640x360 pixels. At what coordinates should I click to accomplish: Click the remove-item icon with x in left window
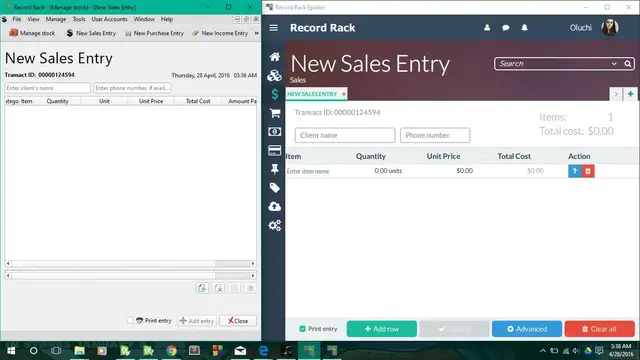[218, 288]
